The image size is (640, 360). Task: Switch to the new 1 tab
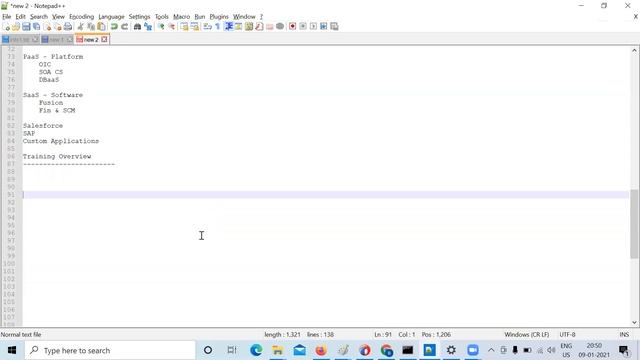click(56, 40)
